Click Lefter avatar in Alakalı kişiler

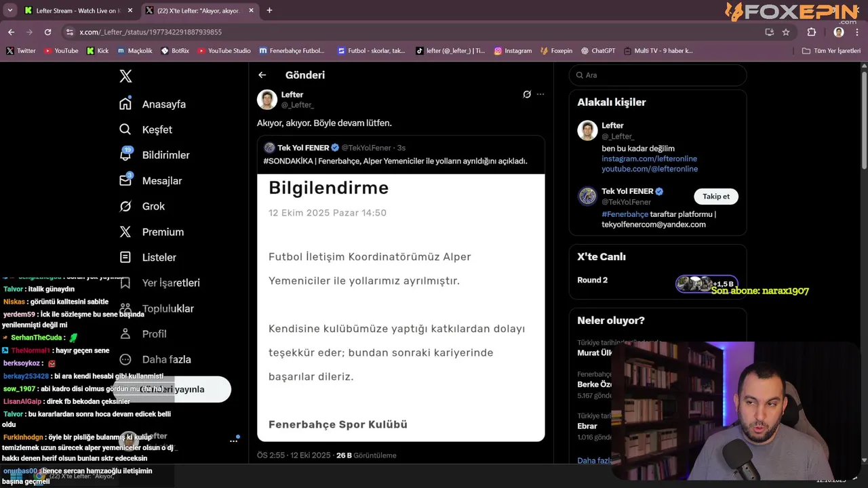point(587,131)
